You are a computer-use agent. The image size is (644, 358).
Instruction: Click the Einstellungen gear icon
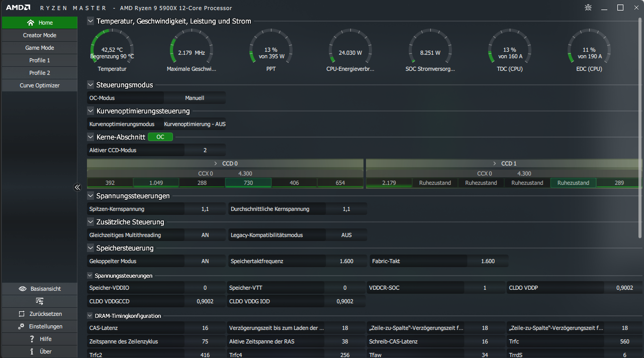[x=21, y=326]
